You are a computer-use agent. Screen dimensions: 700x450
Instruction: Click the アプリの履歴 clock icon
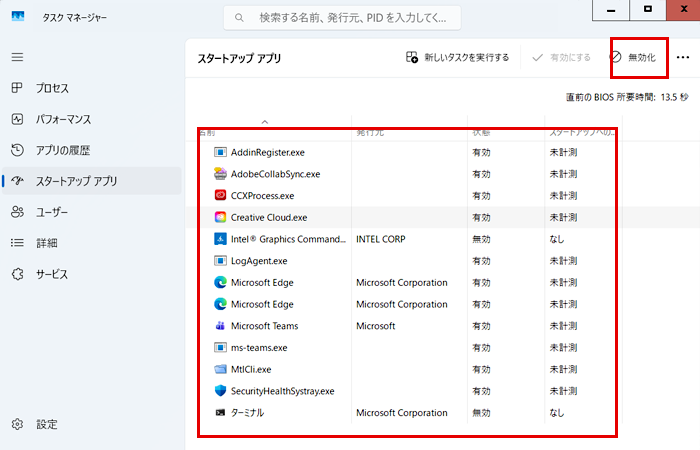point(17,150)
